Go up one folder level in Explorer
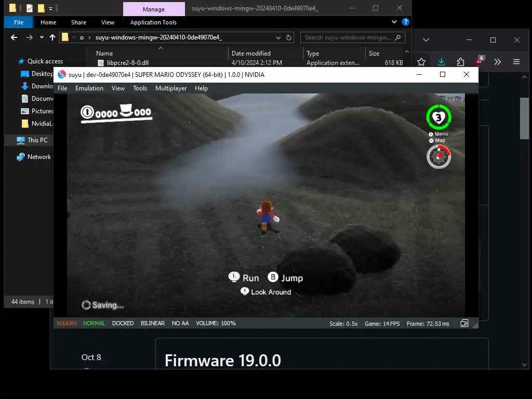This screenshot has width=532, height=399. (52, 37)
